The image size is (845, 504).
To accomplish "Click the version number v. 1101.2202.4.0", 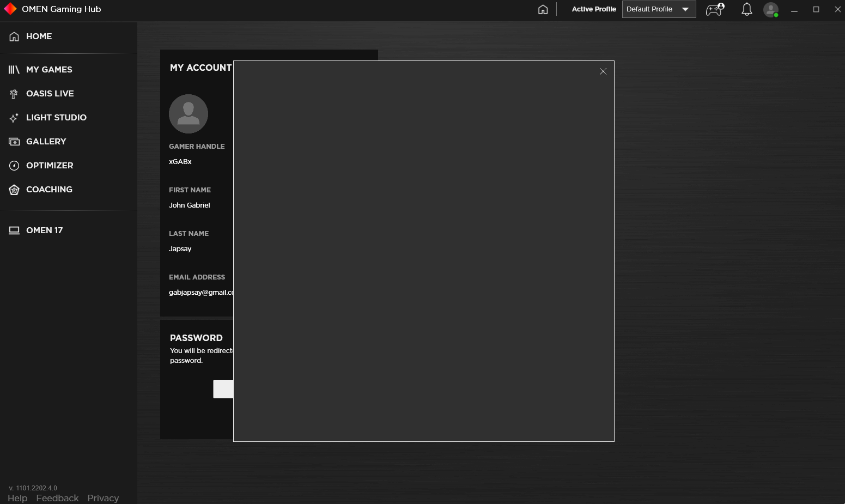I will (33, 488).
